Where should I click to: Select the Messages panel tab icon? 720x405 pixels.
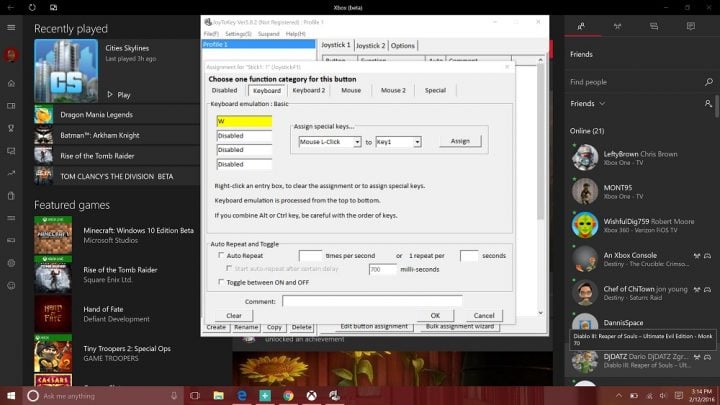click(654, 26)
